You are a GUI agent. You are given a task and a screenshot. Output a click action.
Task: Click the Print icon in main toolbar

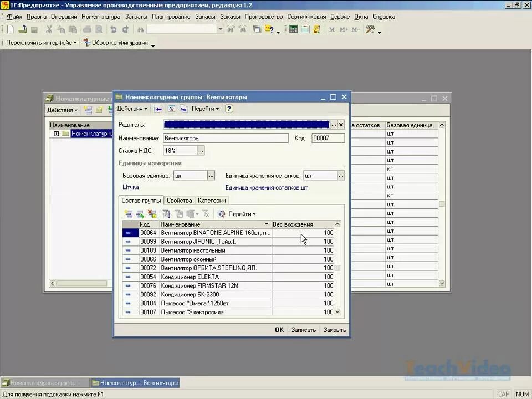87,29
